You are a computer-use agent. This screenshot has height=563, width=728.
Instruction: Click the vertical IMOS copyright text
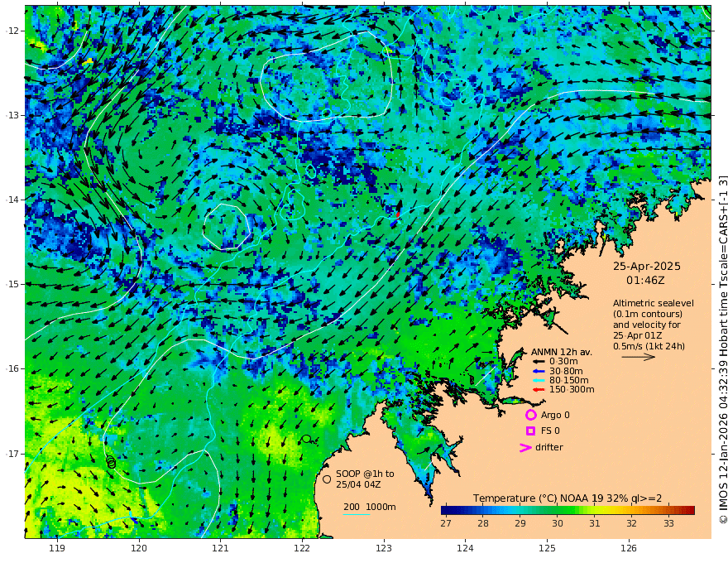click(722, 349)
